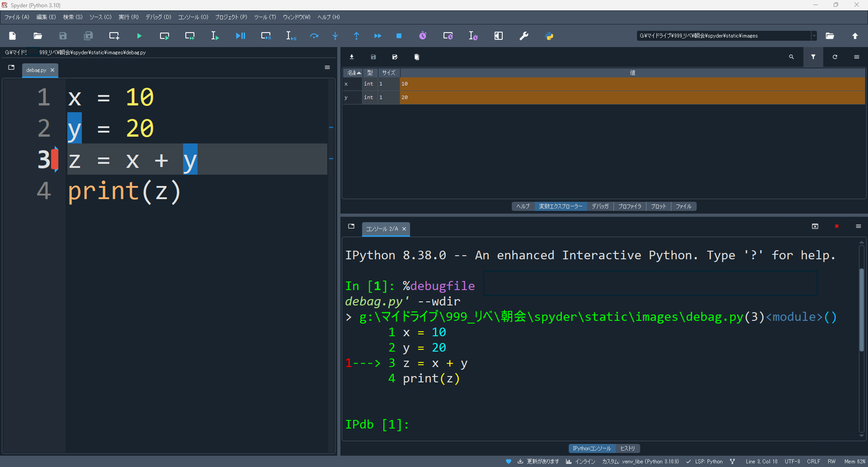Save all files
The height and width of the screenshot is (467, 868).
88,36
